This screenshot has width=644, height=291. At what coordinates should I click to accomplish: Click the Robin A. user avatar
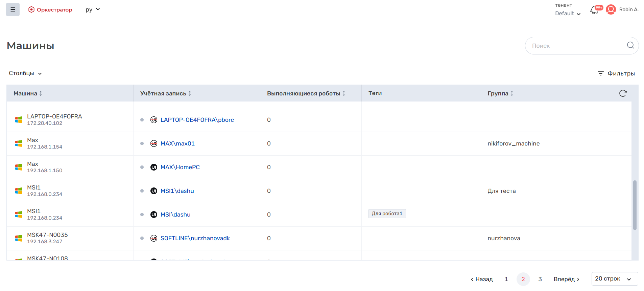611,9
